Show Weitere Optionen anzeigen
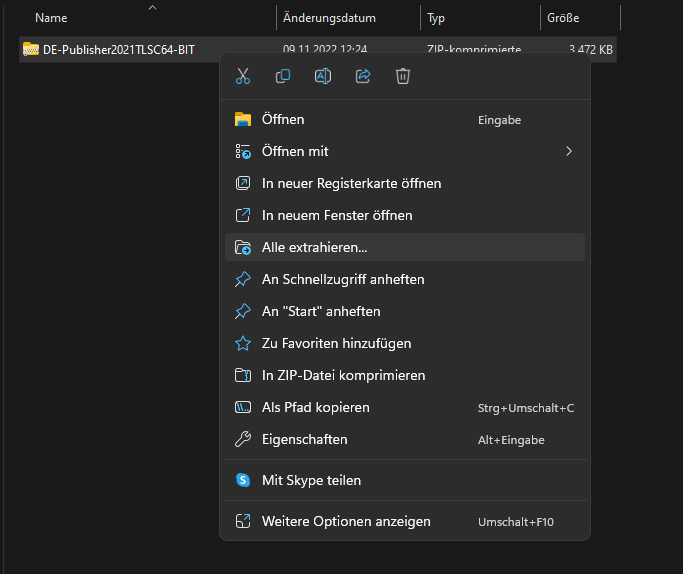 point(346,521)
